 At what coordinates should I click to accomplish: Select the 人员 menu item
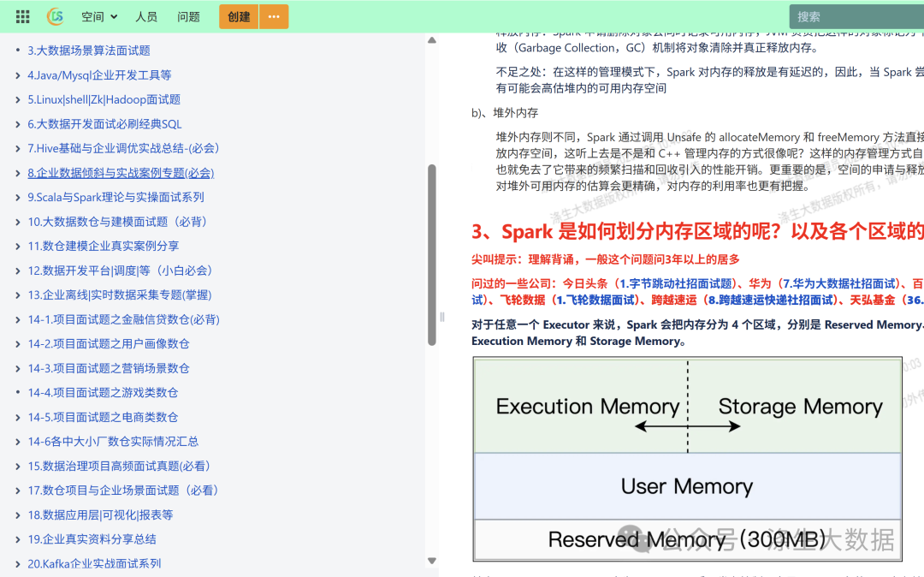(146, 15)
